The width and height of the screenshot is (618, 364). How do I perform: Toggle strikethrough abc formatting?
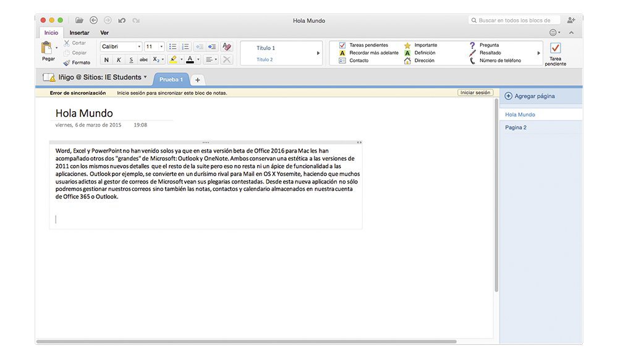point(144,59)
